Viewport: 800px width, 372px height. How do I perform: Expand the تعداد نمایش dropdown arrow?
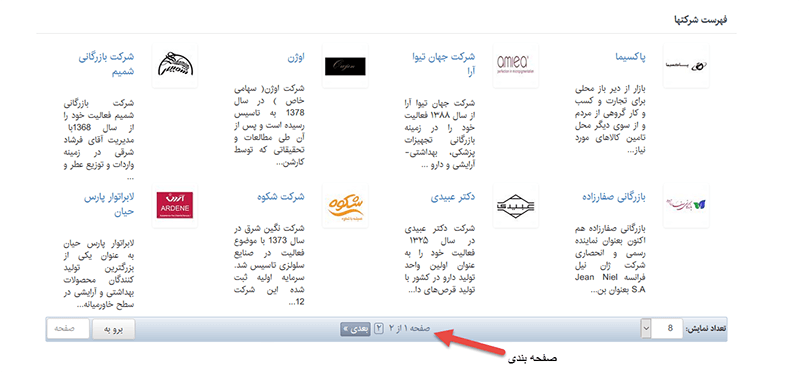point(646,329)
